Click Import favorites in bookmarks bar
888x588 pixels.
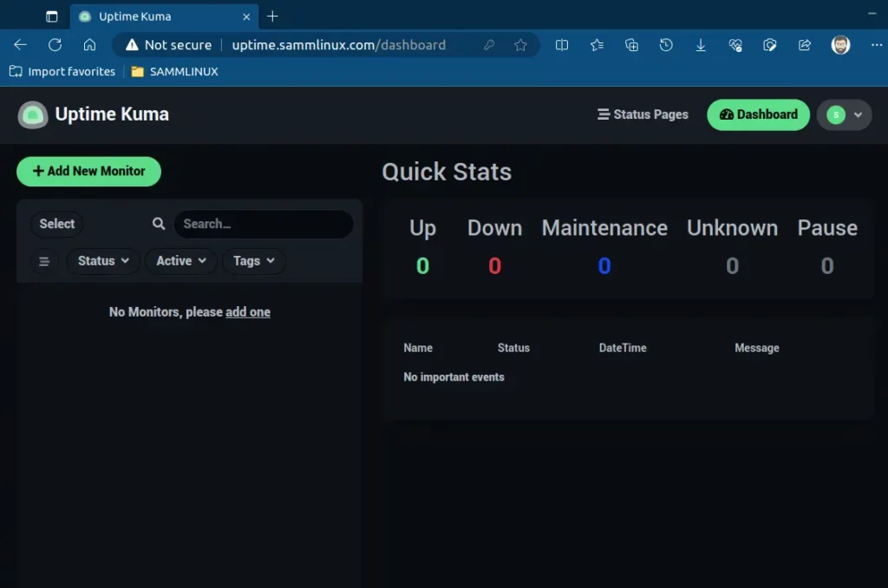[62, 71]
